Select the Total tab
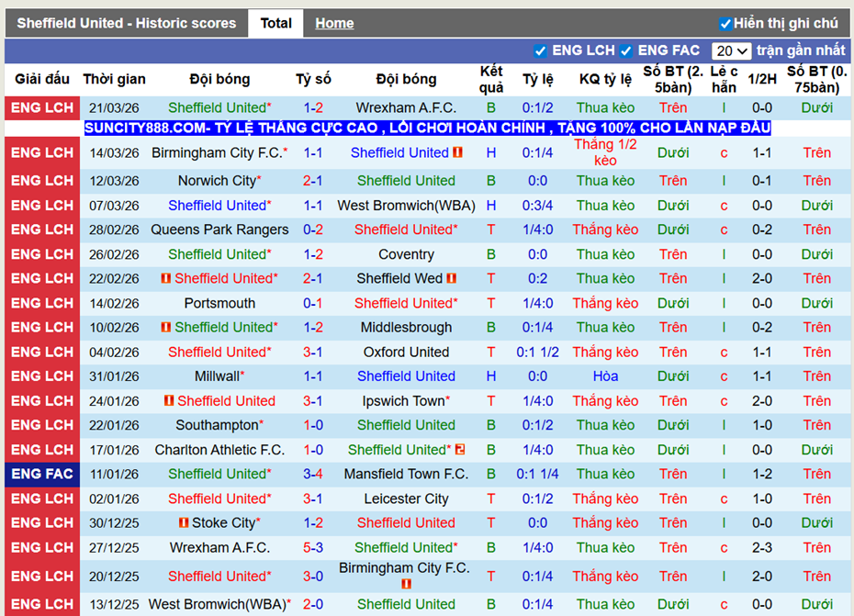 pos(275,23)
